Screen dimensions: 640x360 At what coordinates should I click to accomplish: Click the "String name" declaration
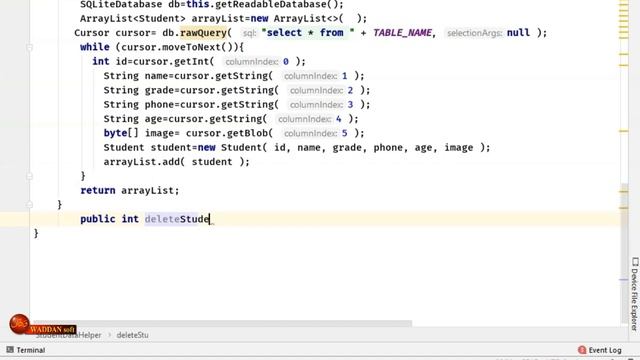pos(136,76)
